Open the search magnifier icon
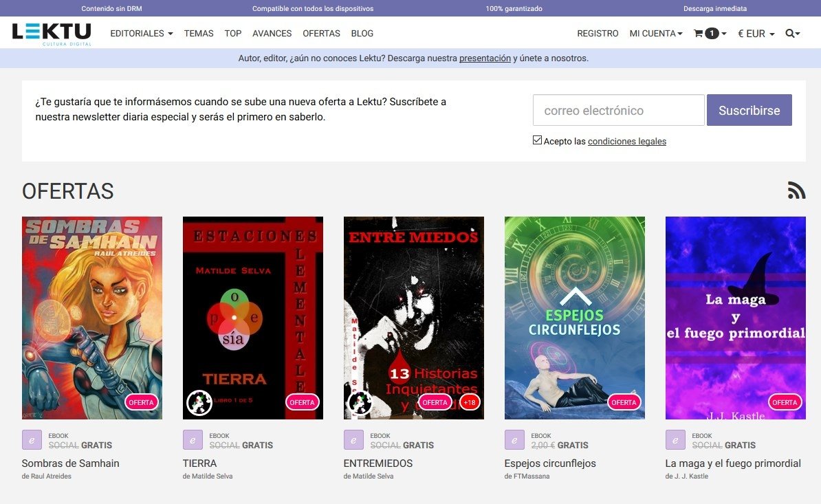The height and width of the screenshot is (504, 821). tap(790, 34)
